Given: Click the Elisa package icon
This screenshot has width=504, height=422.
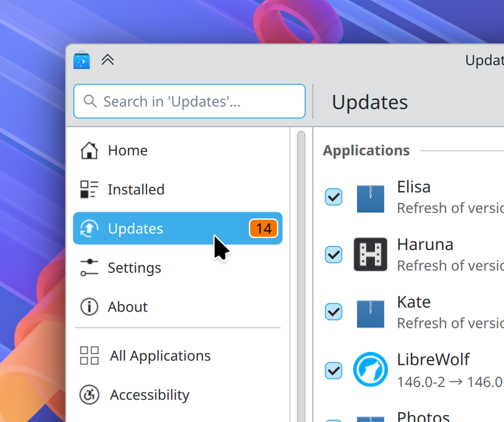Looking at the screenshot, I should point(371,199).
